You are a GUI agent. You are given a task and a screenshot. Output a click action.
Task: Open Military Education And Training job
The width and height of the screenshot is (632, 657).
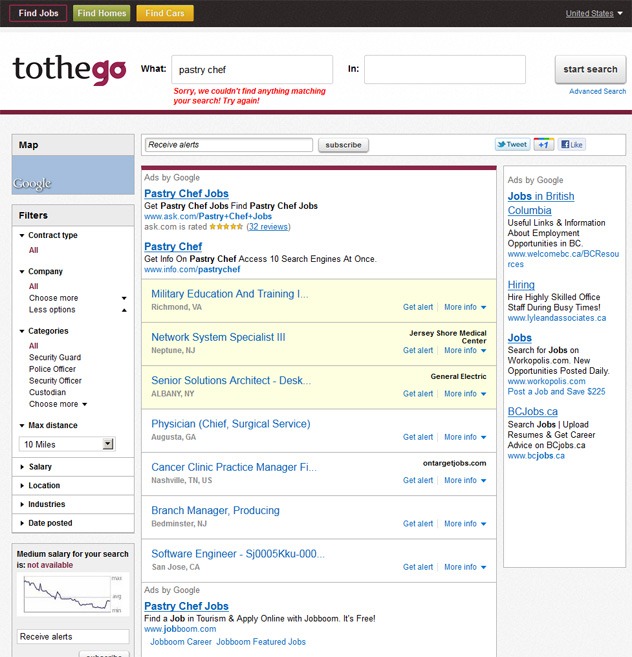[230, 294]
